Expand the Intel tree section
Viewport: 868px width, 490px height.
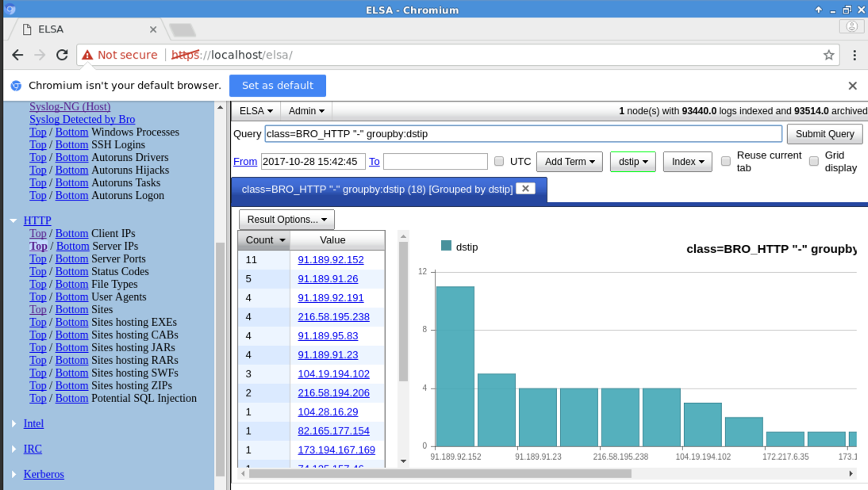point(13,424)
